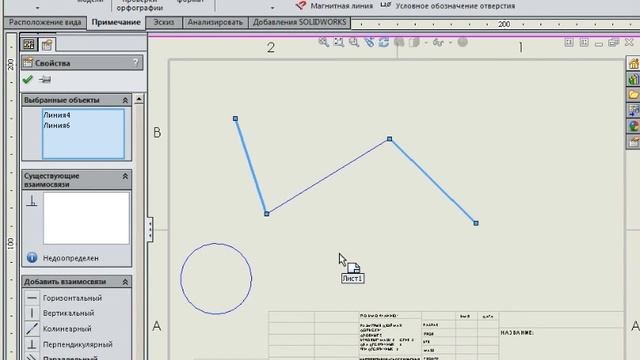640x360 pixels.
Task: Click Свойства panel header
Action: pos(82,62)
